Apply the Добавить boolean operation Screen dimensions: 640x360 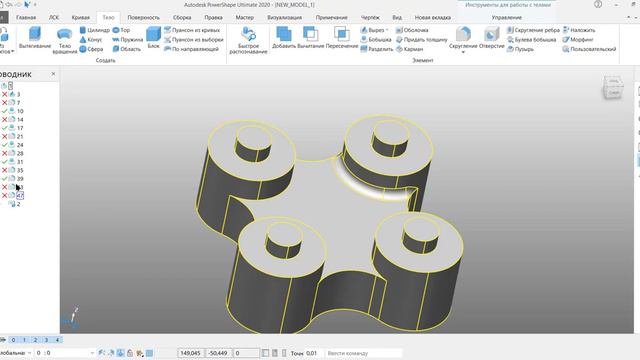(284, 38)
